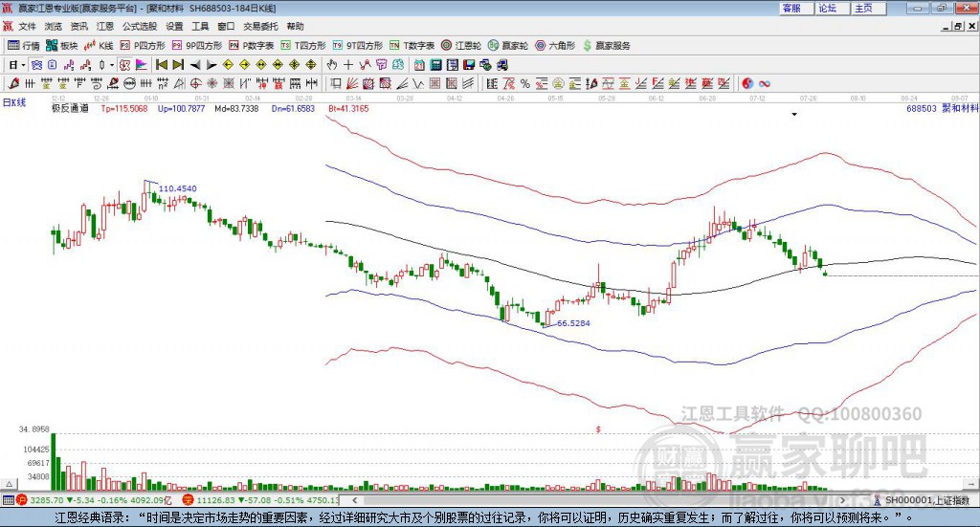Click the floppy disk save icon
Image resolution: width=980 pixels, height=527 pixels.
coord(469,65)
